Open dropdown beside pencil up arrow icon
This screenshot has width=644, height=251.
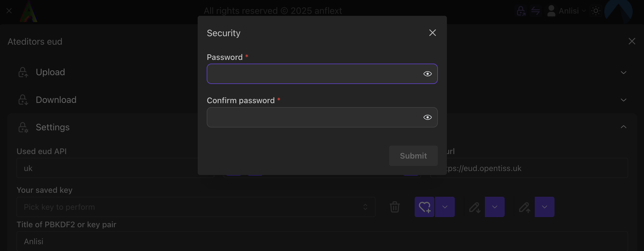pos(544,207)
